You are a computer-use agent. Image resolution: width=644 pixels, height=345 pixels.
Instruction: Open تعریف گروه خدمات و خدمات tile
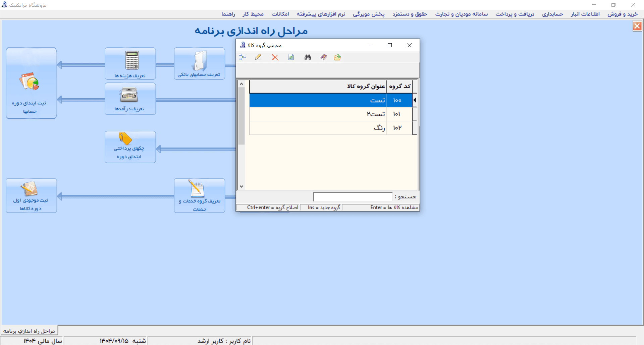[199, 195]
